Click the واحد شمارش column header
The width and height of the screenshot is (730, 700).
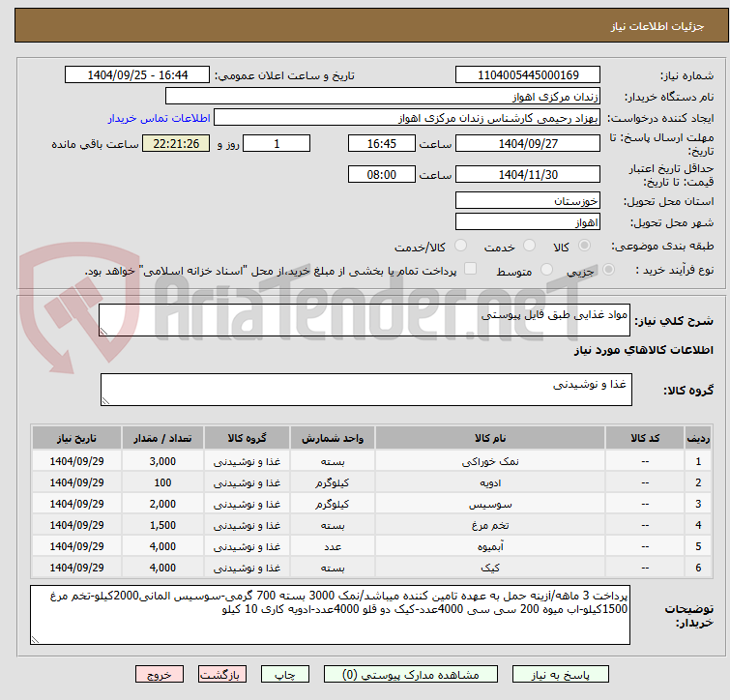[333, 438]
